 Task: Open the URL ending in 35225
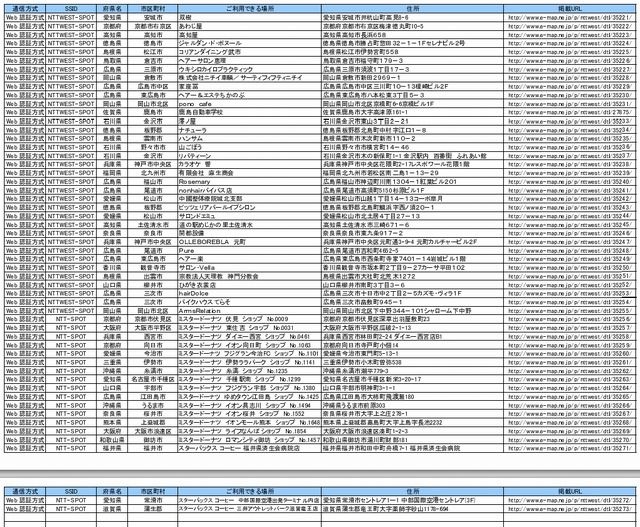click(x=570, y=52)
